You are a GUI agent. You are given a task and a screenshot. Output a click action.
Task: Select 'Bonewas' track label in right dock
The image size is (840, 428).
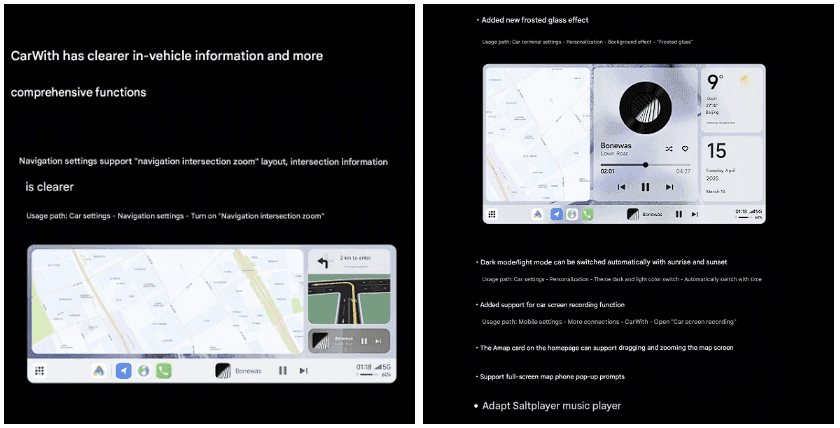652,214
